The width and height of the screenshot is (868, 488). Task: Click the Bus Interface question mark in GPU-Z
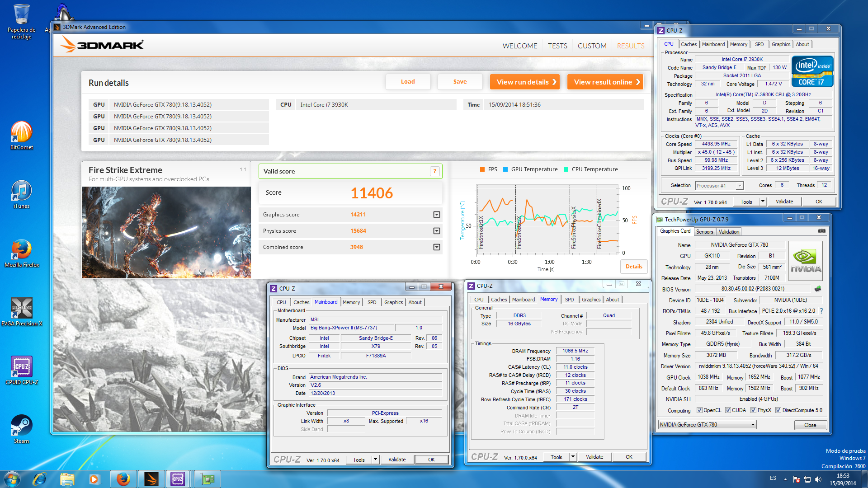pos(821,311)
